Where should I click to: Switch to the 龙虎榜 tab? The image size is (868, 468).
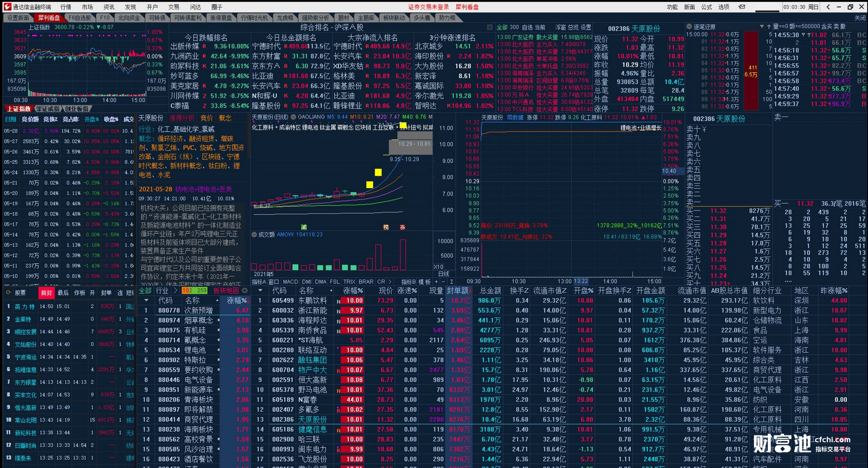click(285, 18)
